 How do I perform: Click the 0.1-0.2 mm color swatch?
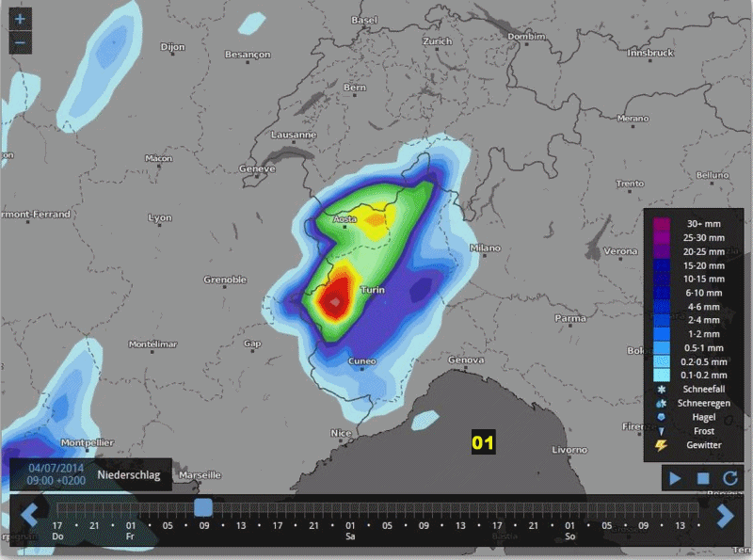[x=662, y=375]
